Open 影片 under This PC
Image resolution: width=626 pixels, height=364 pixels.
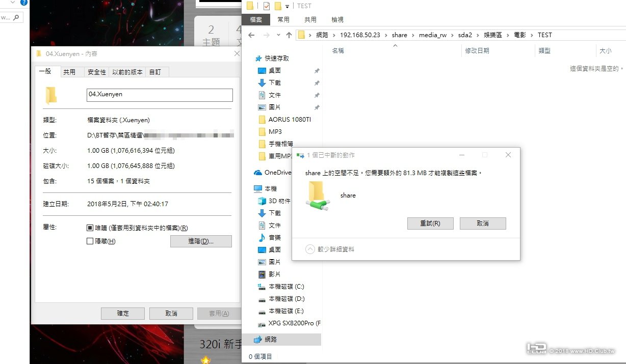[275, 274]
